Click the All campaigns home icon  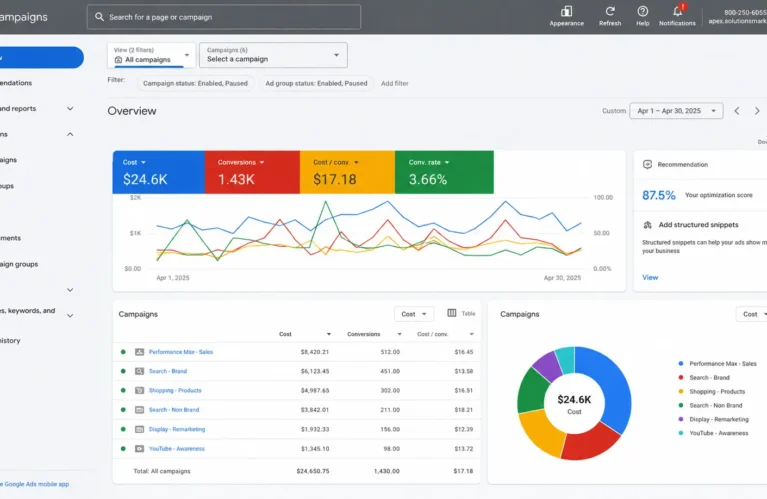click(x=118, y=60)
